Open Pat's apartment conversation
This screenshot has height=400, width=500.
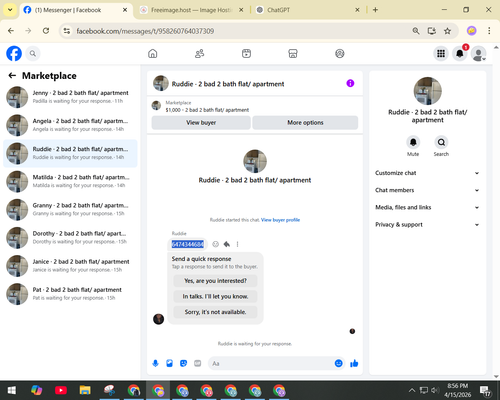[x=70, y=294]
